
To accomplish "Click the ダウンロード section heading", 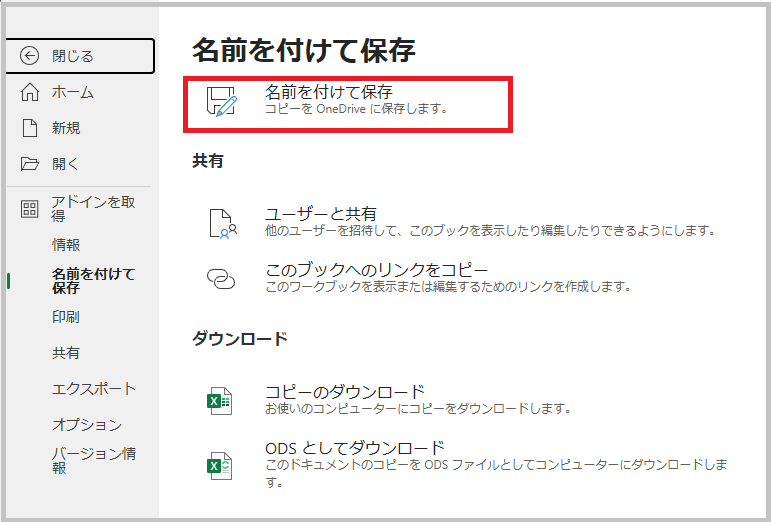I will [240, 339].
